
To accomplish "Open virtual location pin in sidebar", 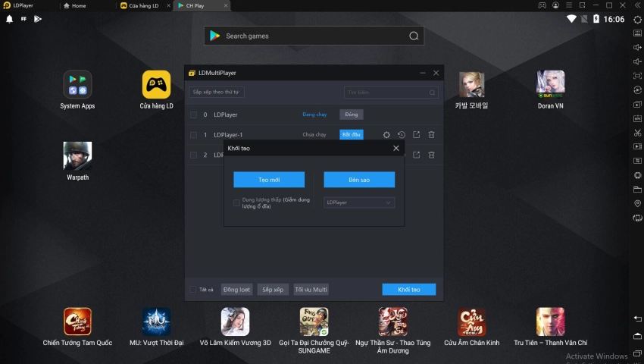I will tap(637, 203).
